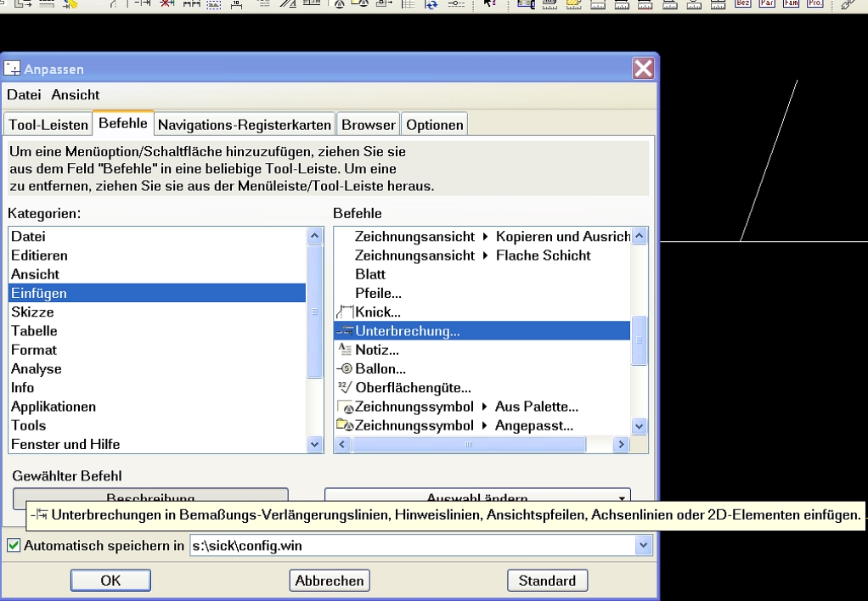The width and height of the screenshot is (868, 601).
Task: Close the Anpassen dialog with the X
Action: 643,69
